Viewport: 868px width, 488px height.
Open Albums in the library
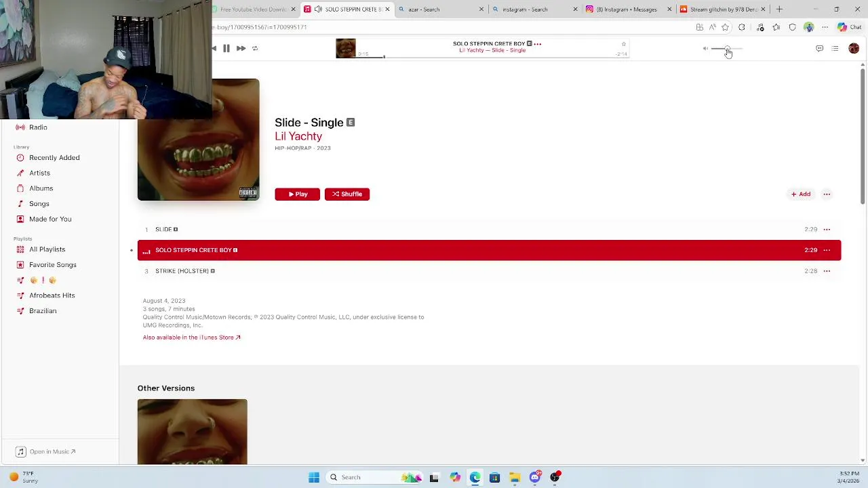[x=41, y=188]
